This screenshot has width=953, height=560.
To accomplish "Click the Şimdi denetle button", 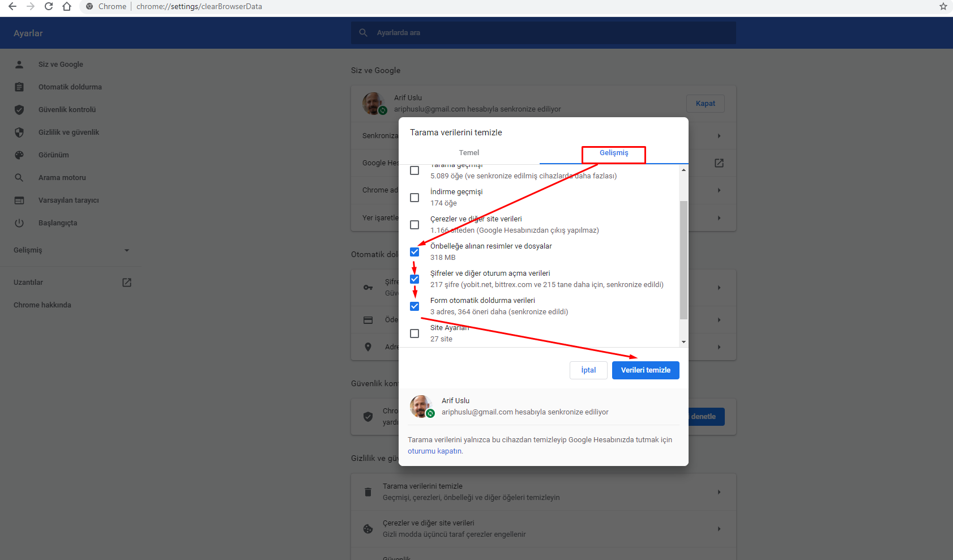I will coord(707,417).
